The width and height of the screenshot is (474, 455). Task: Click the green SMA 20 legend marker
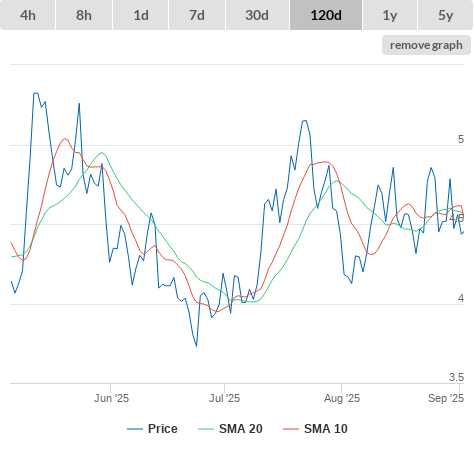[206, 429]
